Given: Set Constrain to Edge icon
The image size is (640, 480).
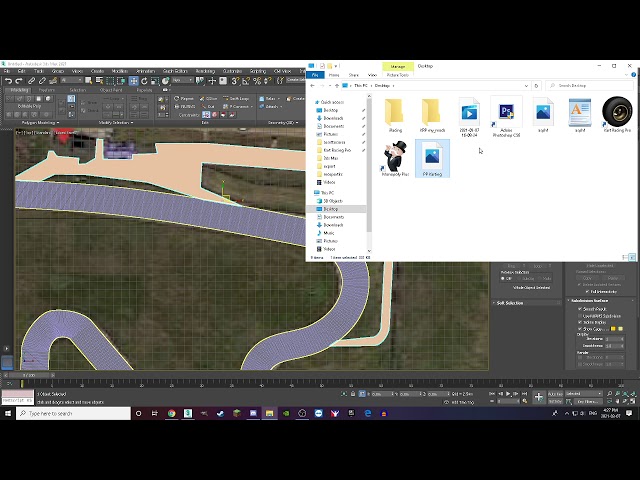Looking at the screenshot, I should [x=215, y=115].
